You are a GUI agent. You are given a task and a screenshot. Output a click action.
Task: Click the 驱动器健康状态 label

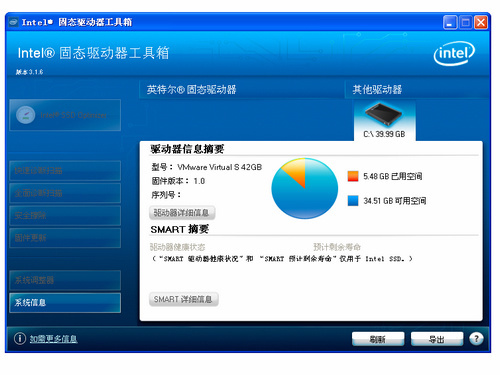[x=177, y=247]
